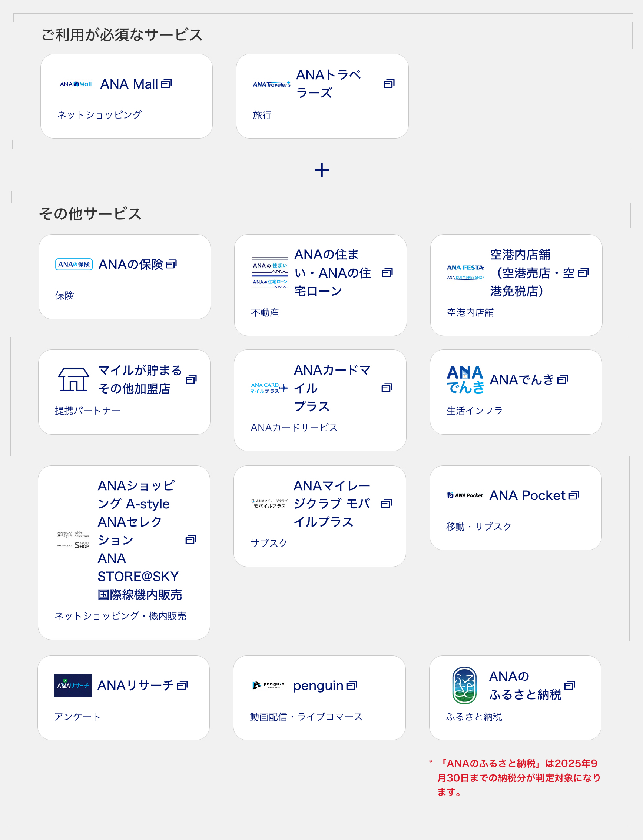Open ANA Mall external link icon
The height and width of the screenshot is (840, 643).
(166, 84)
